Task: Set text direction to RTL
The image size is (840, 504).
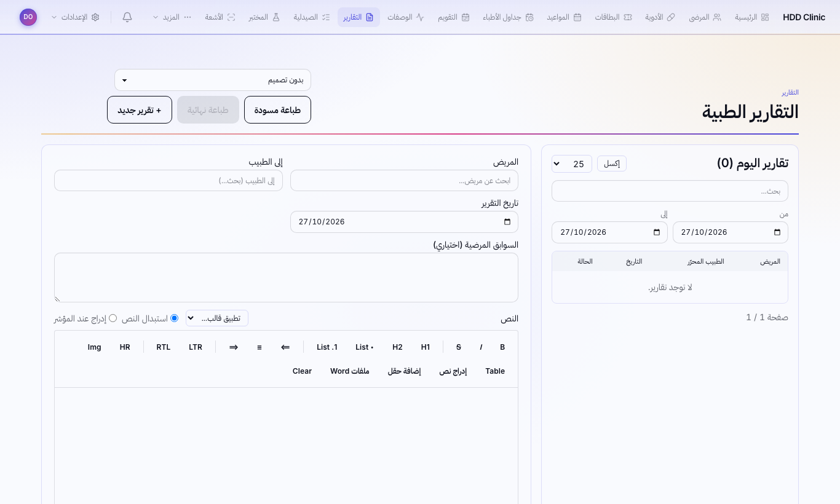Action: (x=164, y=347)
